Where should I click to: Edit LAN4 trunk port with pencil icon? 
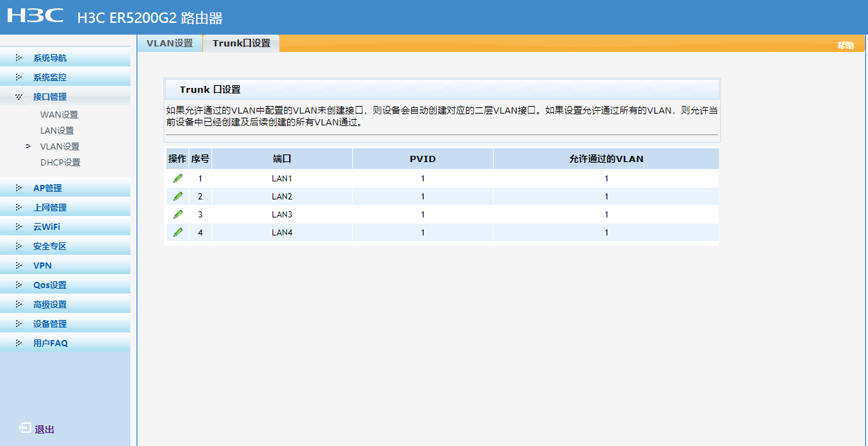(177, 232)
